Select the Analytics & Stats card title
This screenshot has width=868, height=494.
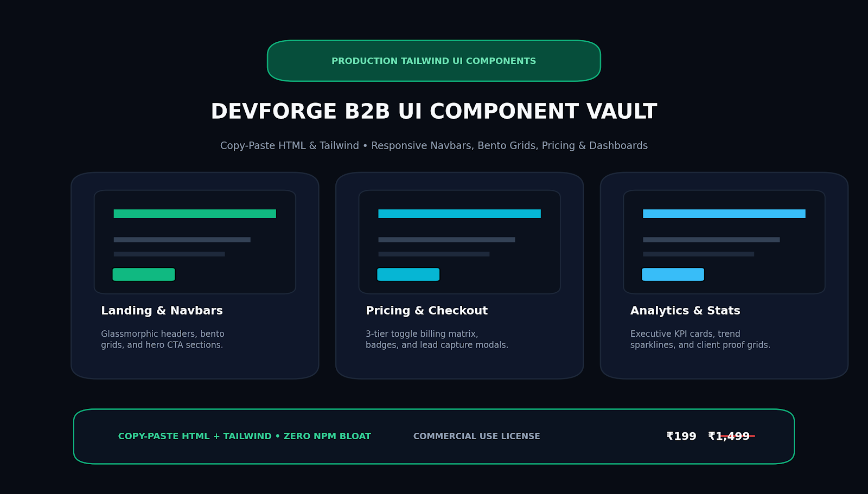tap(685, 311)
